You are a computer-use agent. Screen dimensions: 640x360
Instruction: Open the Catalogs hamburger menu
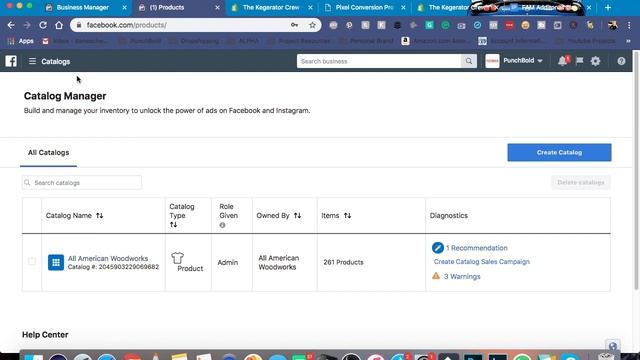pos(32,61)
